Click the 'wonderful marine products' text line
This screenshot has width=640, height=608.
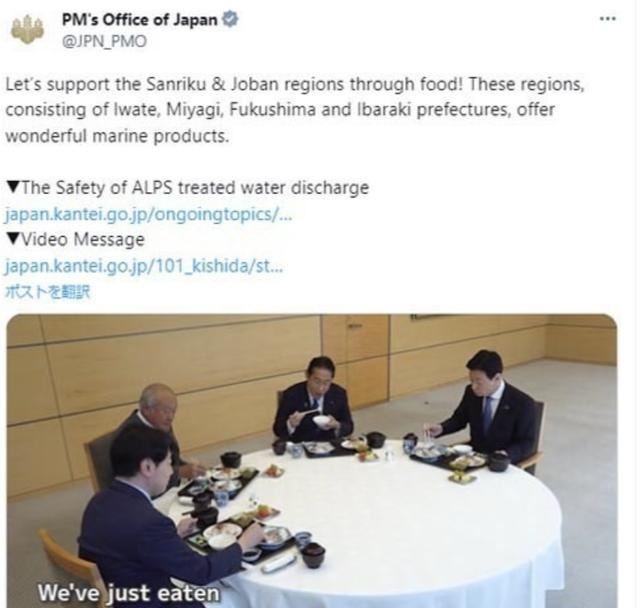tap(117, 136)
